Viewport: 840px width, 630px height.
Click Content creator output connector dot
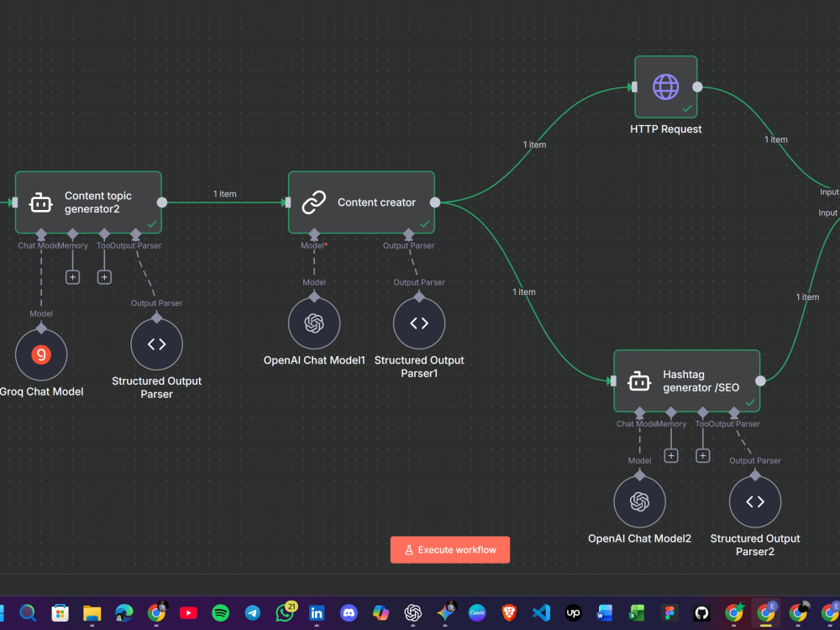(435, 202)
